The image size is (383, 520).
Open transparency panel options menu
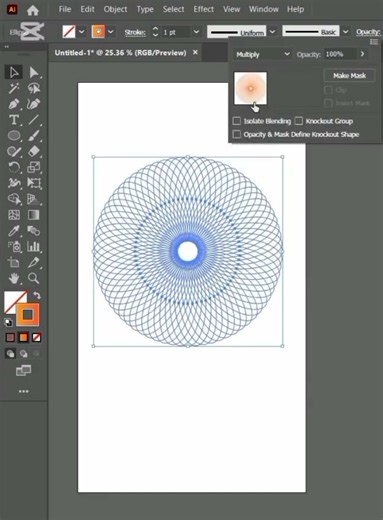click(x=374, y=42)
